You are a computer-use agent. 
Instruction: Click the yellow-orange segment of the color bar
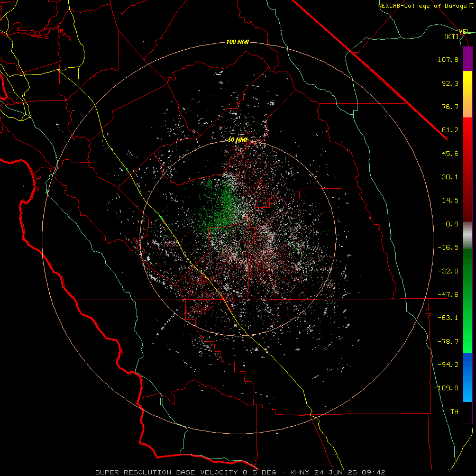pos(467,94)
